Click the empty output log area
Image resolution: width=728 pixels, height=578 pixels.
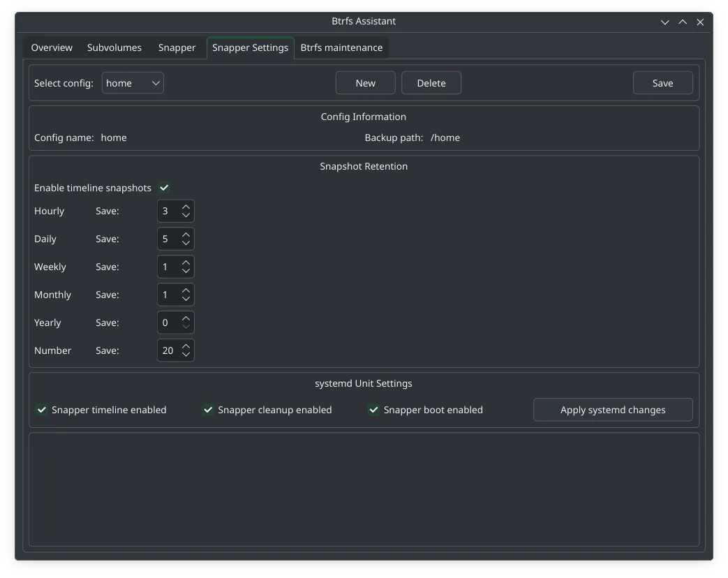(364, 489)
